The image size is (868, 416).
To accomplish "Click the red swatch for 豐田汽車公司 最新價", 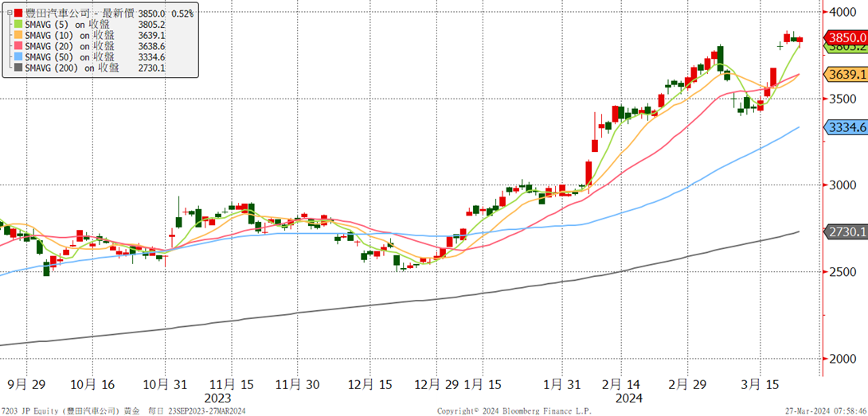I will click(x=19, y=13).
